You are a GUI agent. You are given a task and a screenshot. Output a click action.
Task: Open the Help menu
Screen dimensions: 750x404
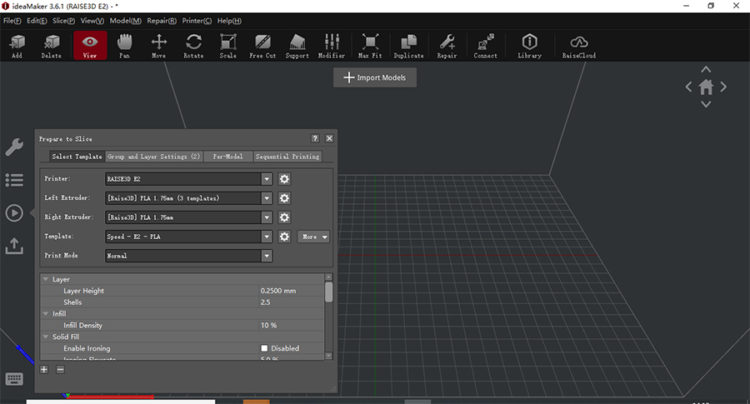(229, 21)
